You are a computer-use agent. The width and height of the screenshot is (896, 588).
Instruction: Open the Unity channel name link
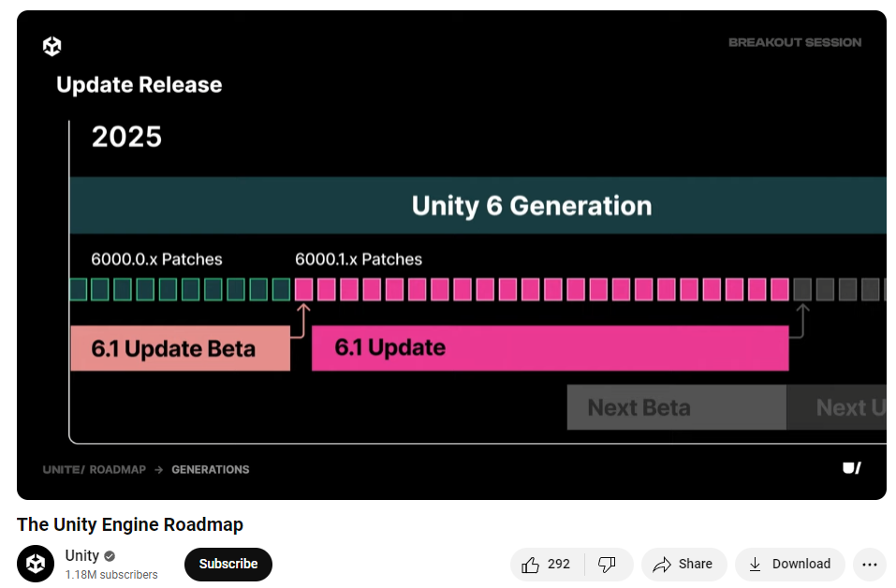[x=81, y=556]
